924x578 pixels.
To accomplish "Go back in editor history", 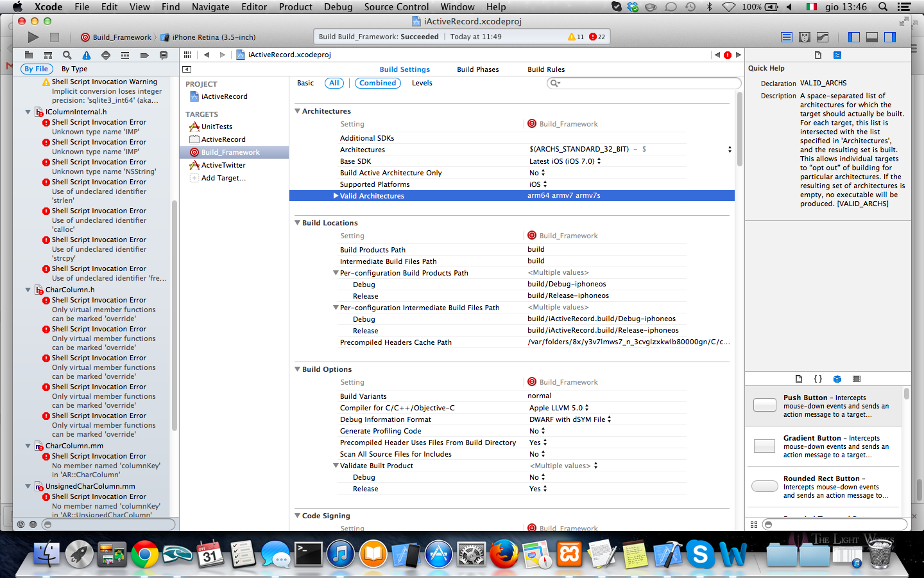I will [207, 55].
